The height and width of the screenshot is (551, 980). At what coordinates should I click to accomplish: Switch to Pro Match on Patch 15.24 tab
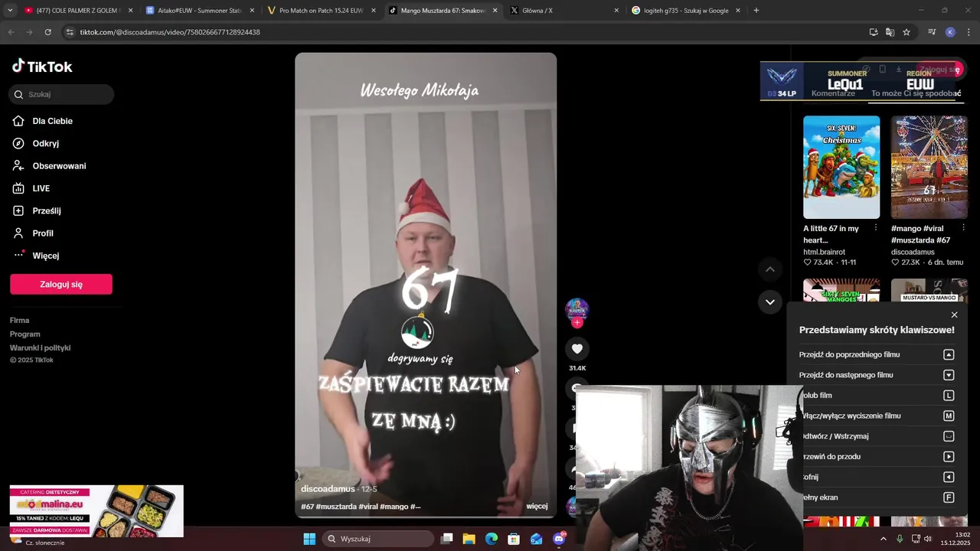click(322, 11)
